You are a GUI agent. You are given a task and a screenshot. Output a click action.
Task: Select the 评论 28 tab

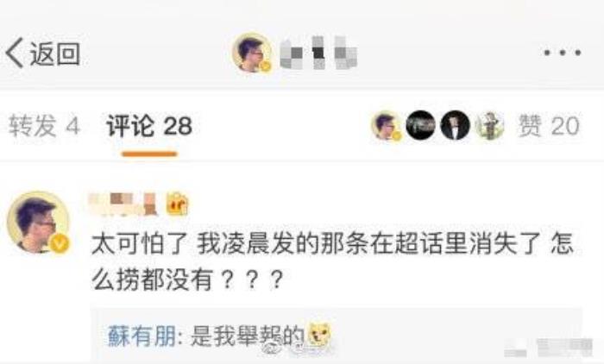click(x=149, y=126)
